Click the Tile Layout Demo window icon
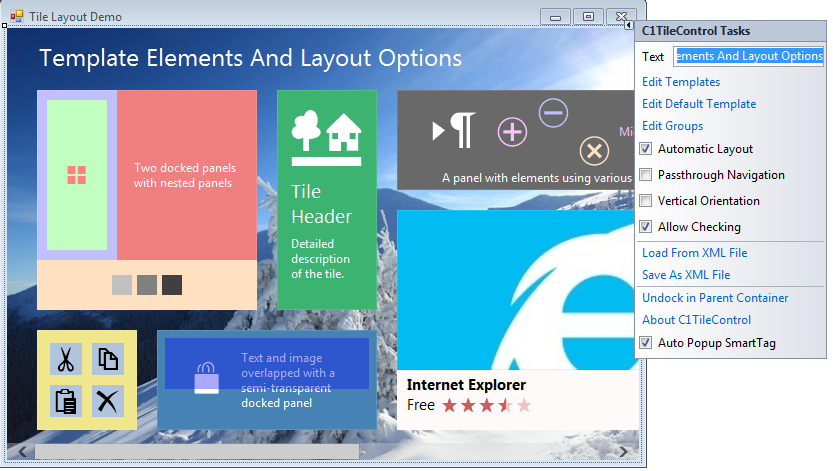The image size is (833, 471). pyautogui.click(x=17, y=16)
